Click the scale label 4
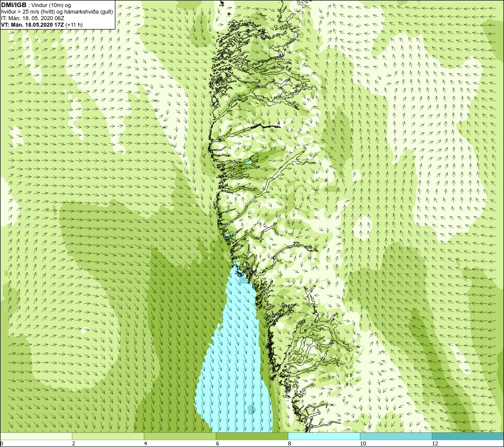504x447 pixels. click(146, 444)
